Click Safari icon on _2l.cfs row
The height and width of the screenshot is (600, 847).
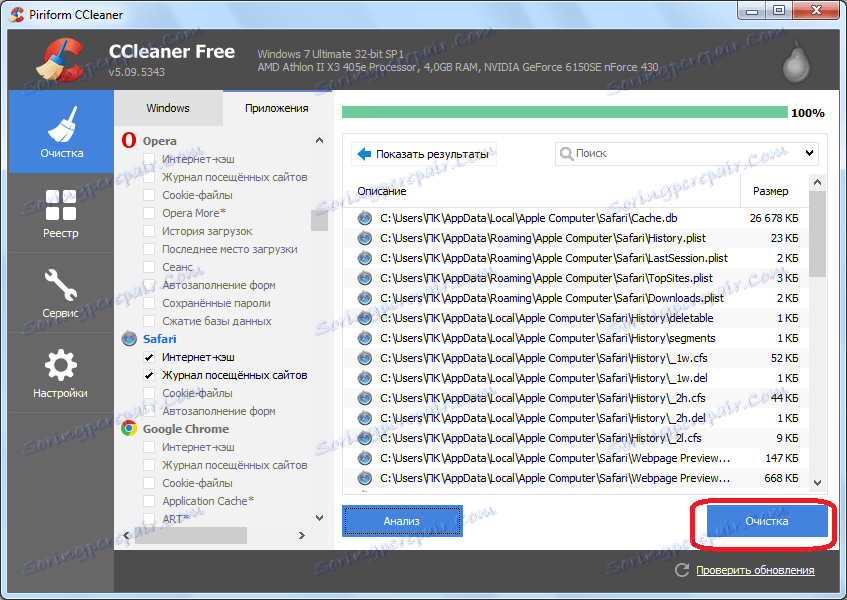(365, 438)
